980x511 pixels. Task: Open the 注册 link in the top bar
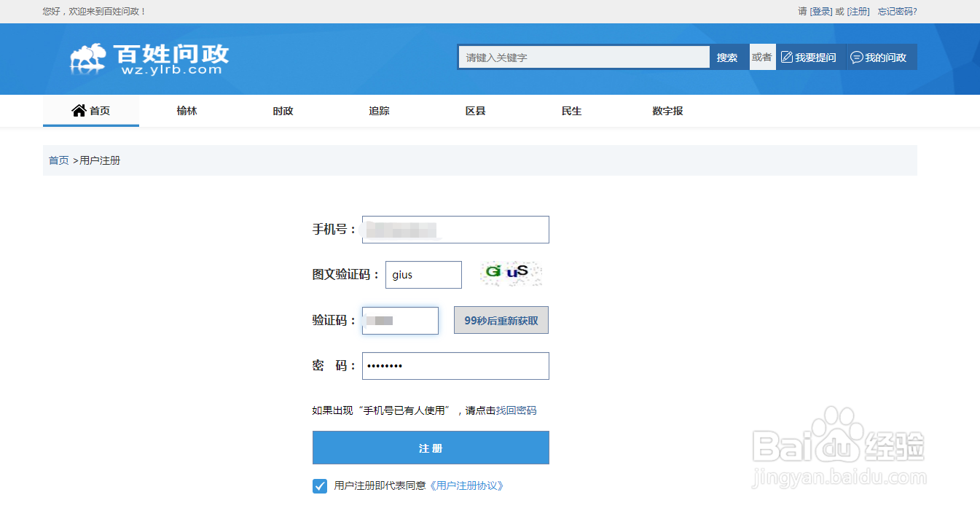tap(857, 11)
